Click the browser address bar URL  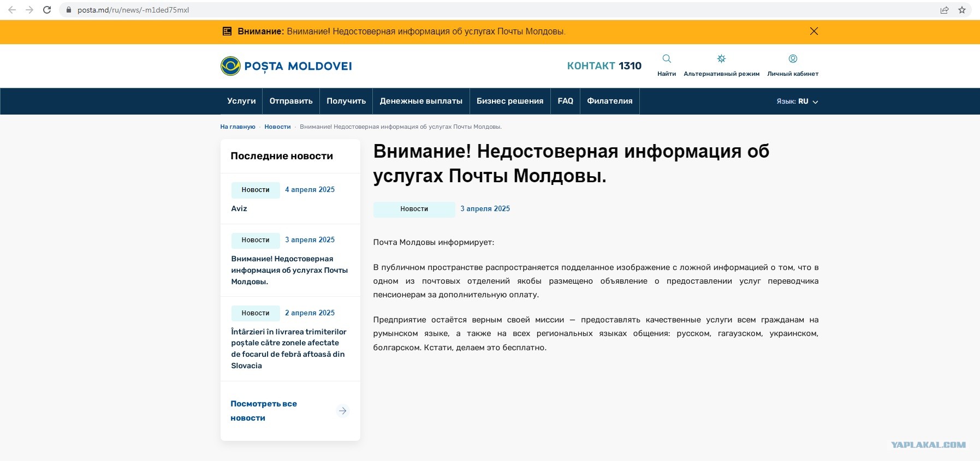click(133, 10)
